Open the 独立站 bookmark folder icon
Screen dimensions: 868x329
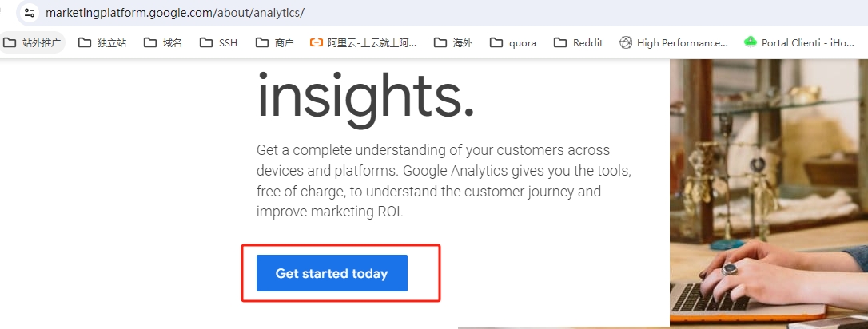85,42
